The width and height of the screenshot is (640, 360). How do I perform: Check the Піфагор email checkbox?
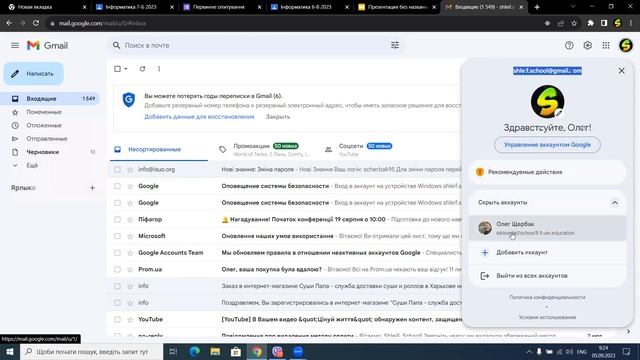pos(118,220)
